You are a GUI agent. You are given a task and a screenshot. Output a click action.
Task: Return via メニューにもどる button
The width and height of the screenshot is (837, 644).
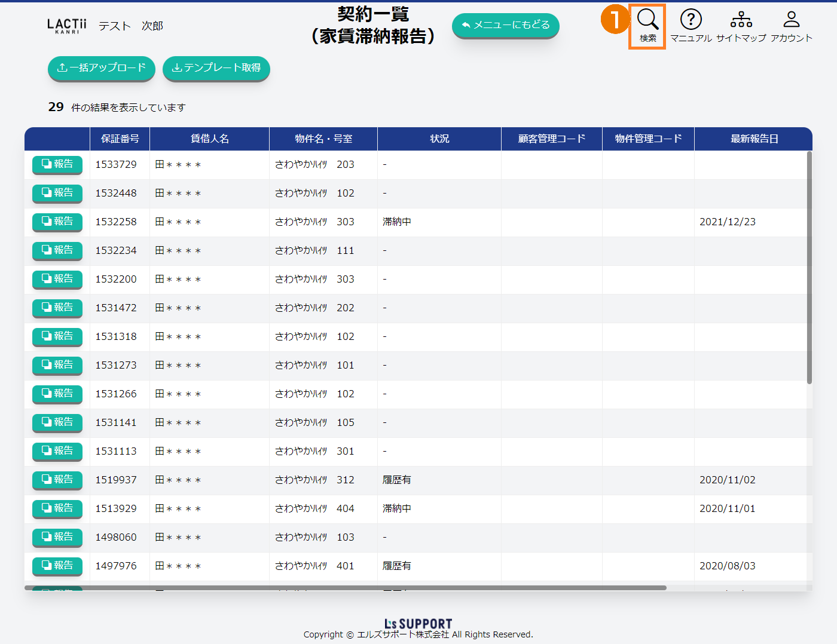[505, 25]
